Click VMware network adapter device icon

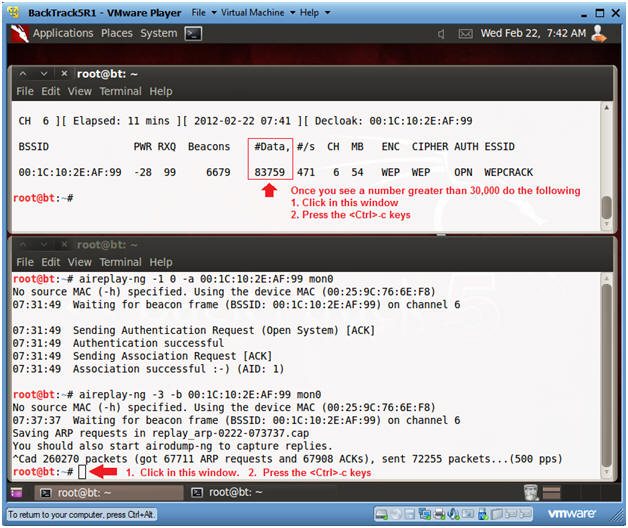[x=424, y=514]
